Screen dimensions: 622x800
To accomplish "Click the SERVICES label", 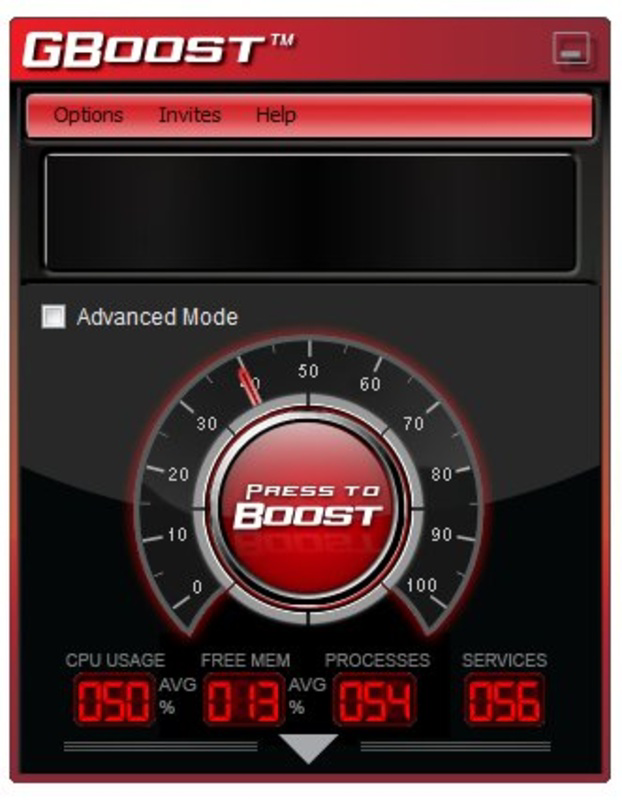I will [x=504, y=660].
